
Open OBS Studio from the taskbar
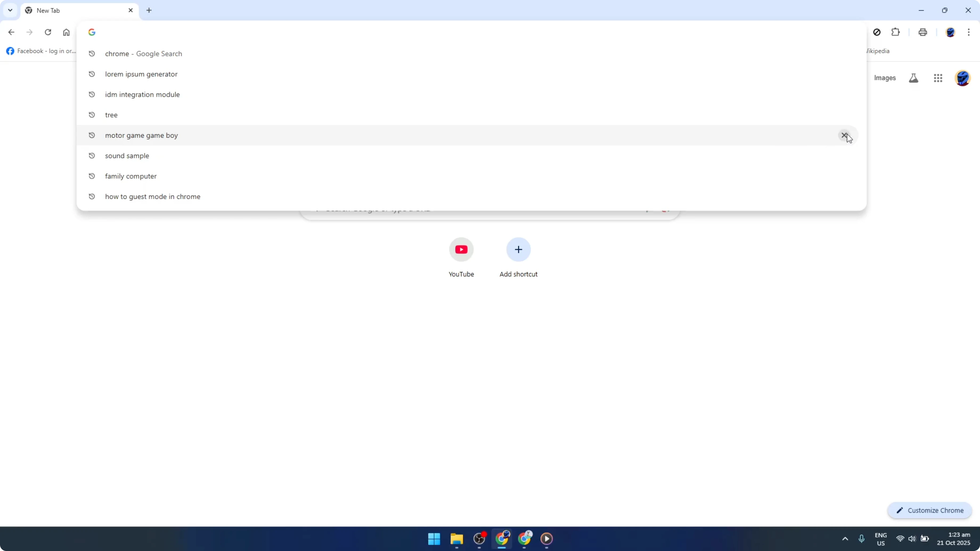click(479, 539)
